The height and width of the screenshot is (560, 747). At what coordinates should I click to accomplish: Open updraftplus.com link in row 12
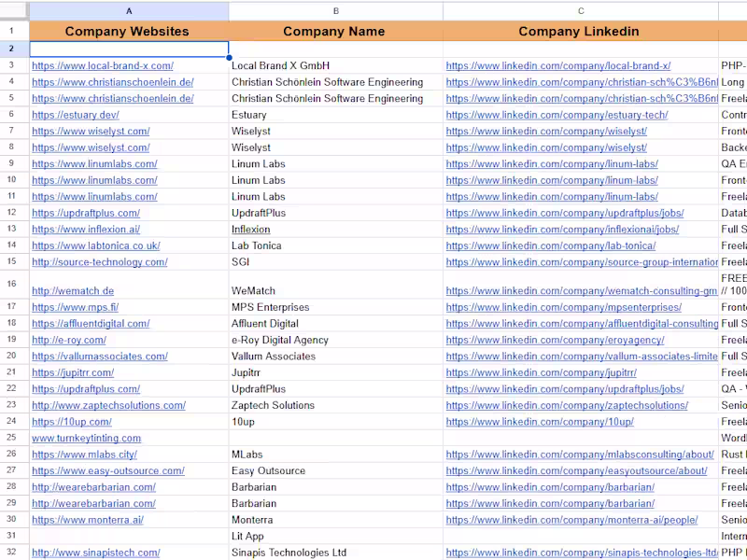tap(86, 213)
